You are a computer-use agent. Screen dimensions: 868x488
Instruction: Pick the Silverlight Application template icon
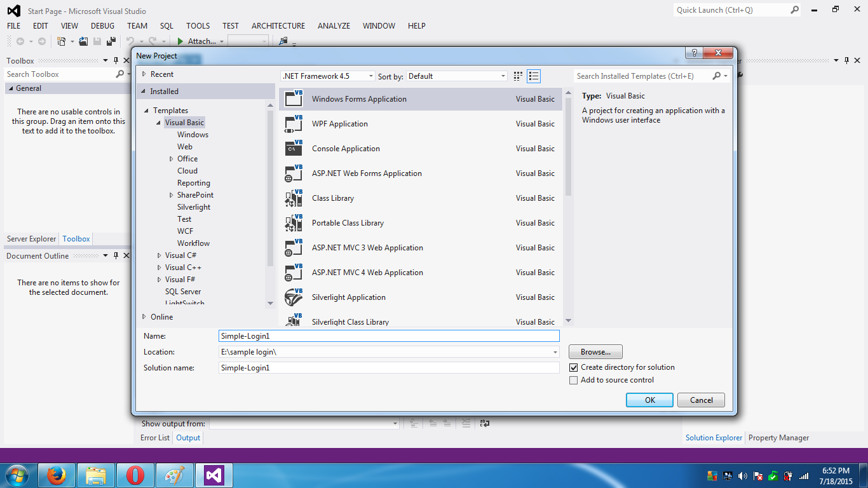[294, 297]
